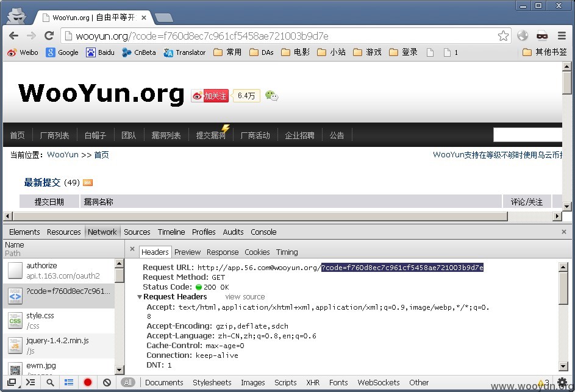
Task: Click the sunglasses extension icon
Action: click(x=542, y=35)
